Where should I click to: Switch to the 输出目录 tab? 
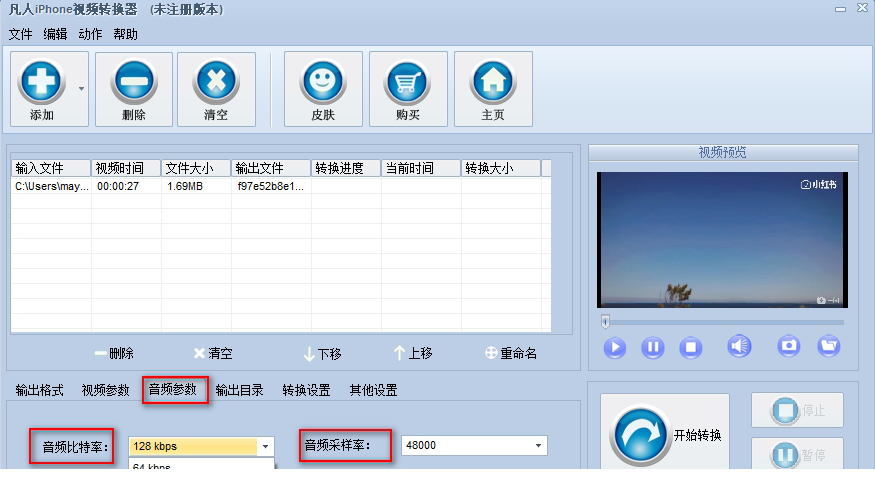[239, 390]
